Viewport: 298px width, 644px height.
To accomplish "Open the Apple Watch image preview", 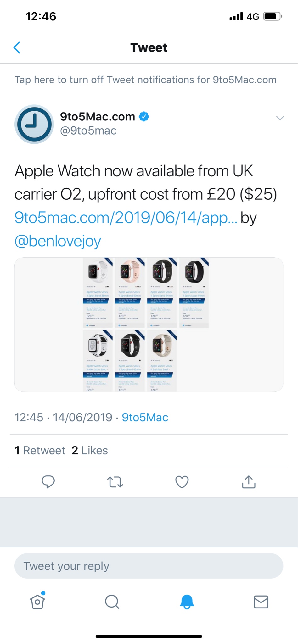I will (x=149, y=325).
